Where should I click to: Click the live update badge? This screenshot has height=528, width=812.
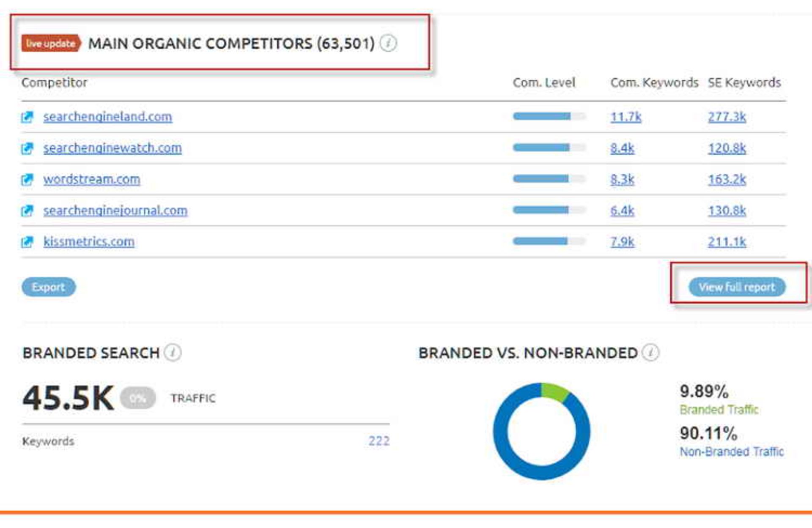click(50, 43)
